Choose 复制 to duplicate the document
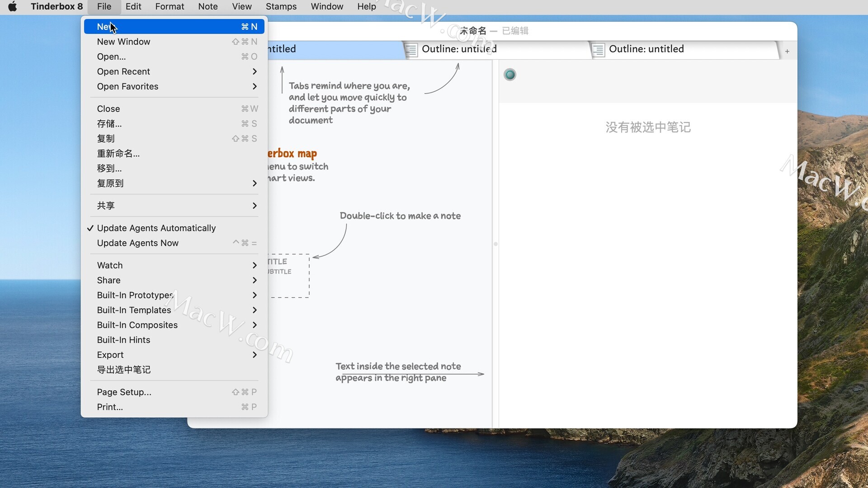The width and height of the screenshot is (868, 488). [x=174, y=138]
